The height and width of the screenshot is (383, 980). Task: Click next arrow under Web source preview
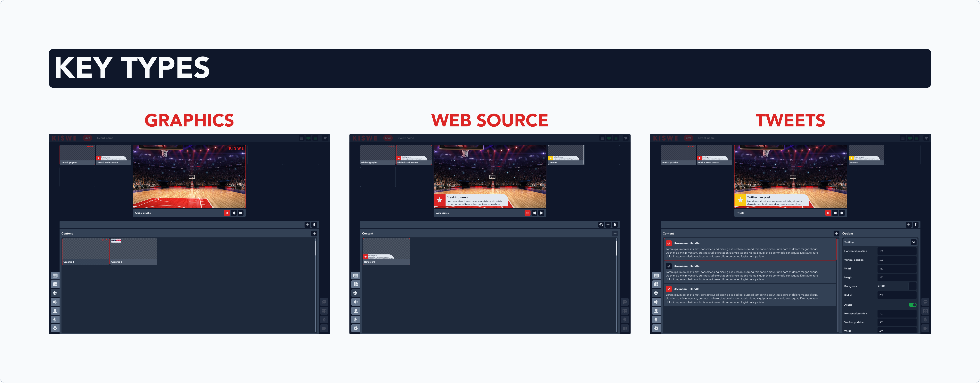click(x=541, y=213)
